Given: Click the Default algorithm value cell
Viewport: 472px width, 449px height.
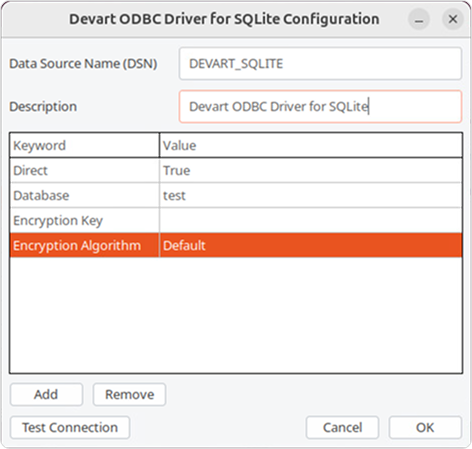Looking at the screenshot, I should click(x=311, y=245).
